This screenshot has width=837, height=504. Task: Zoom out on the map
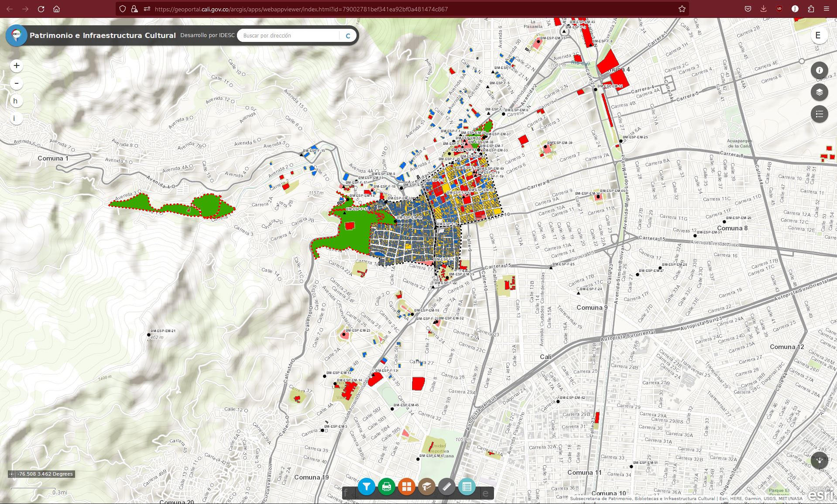click(17, 83)
